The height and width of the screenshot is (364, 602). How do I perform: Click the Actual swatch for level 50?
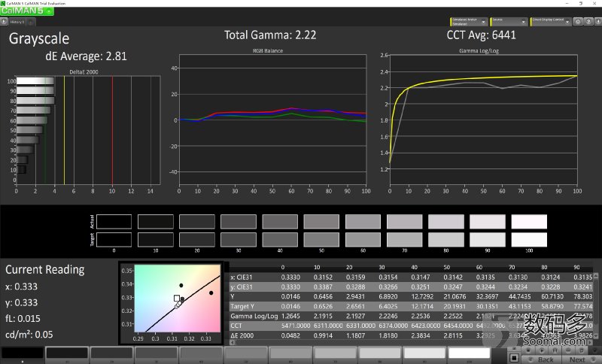pyautogui.click(x=321, y=222)
